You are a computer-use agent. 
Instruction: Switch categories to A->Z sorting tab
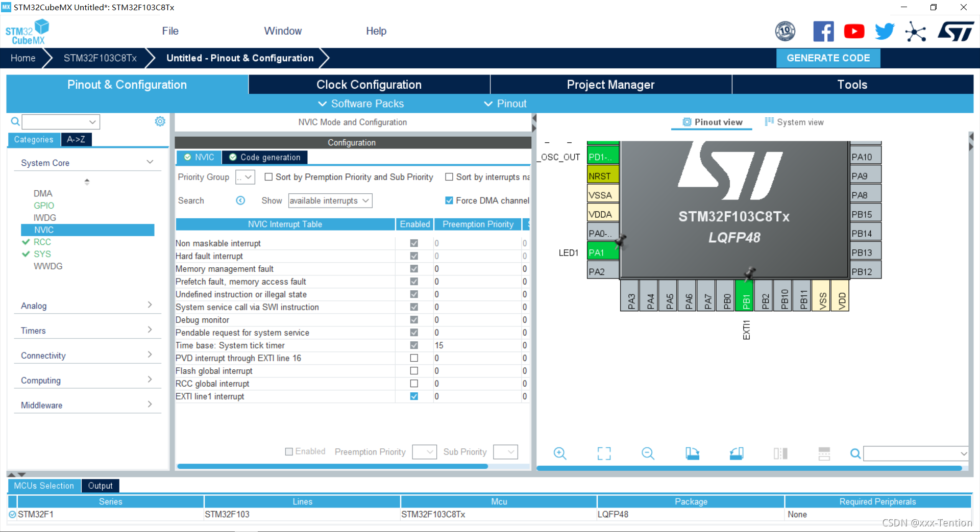click(x=76, y=139)
